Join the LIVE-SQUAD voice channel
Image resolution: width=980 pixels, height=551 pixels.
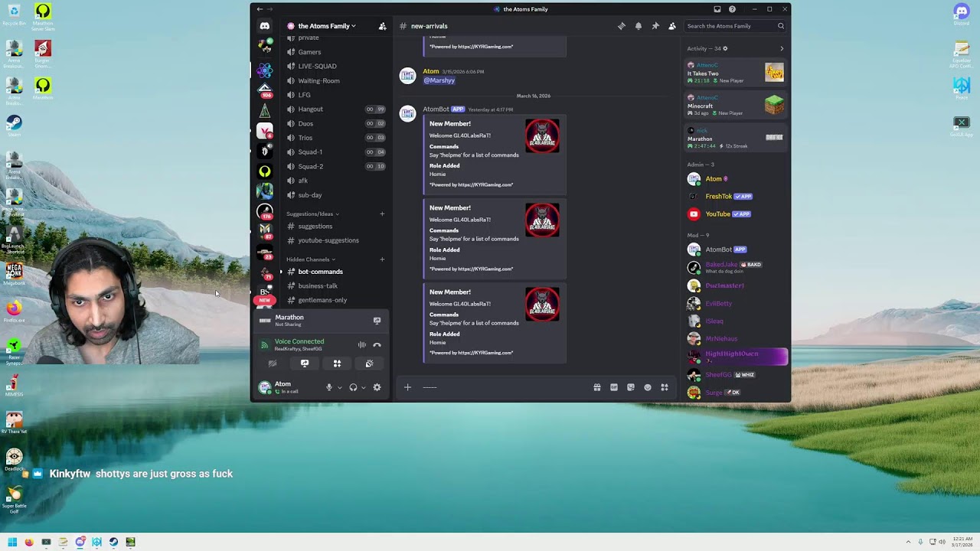(x=335, y=67)
